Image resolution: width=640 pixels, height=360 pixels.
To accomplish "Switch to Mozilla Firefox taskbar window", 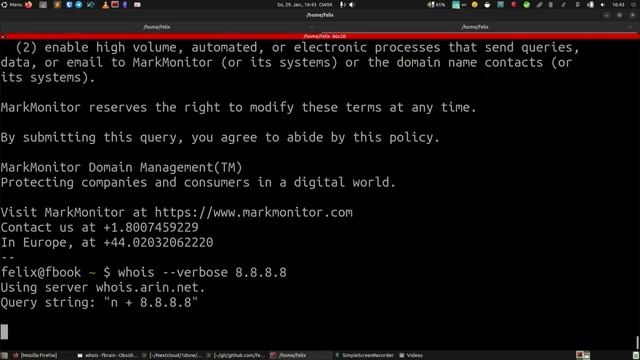I will (35, 356).
